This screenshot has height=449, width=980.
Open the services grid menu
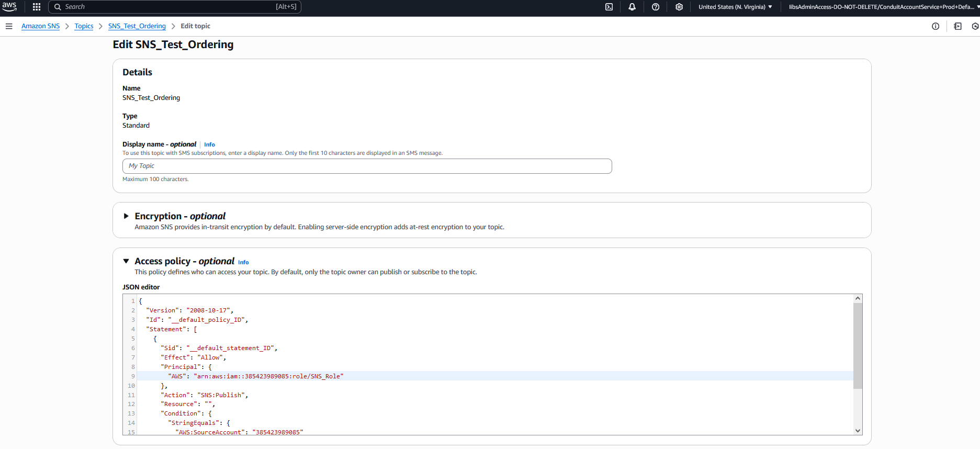coord(37,7)
